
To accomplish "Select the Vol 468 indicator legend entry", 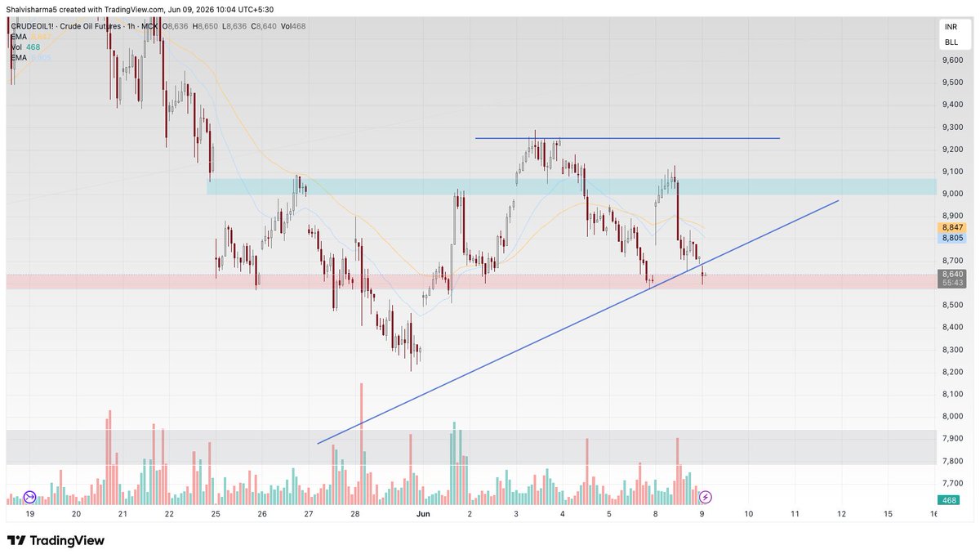I will coord(25,47).
